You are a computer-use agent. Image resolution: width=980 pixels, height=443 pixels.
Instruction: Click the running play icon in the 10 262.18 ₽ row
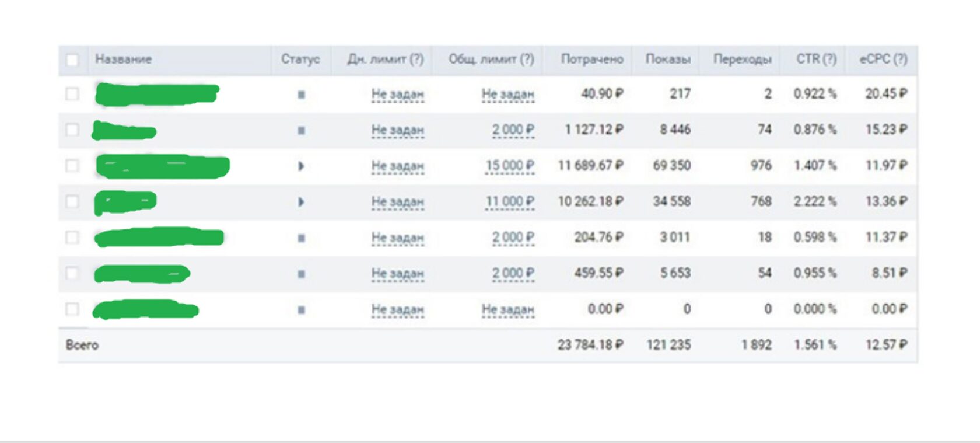[301, 202]
